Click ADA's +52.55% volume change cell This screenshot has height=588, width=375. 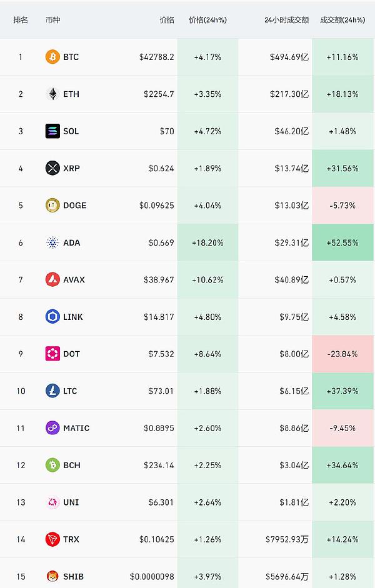click(342, 242)
